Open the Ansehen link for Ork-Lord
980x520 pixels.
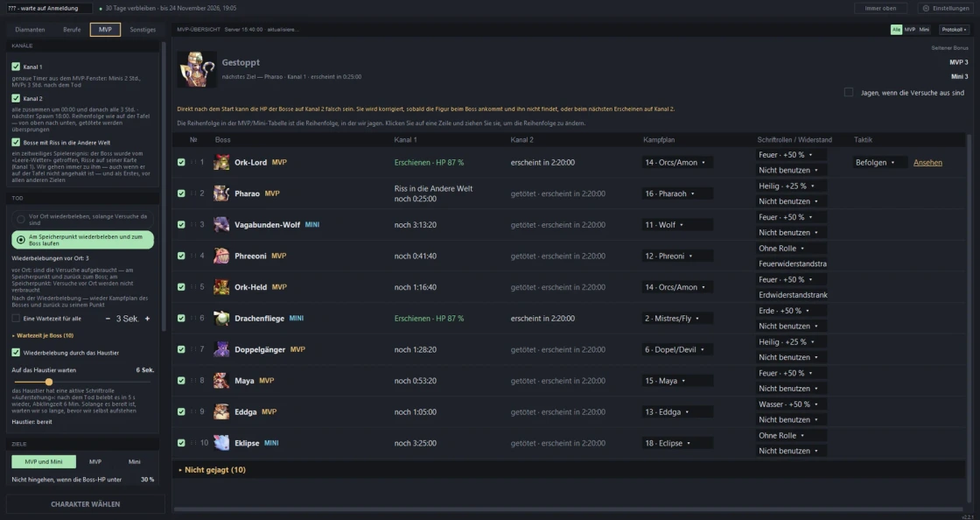pos(927,163)
